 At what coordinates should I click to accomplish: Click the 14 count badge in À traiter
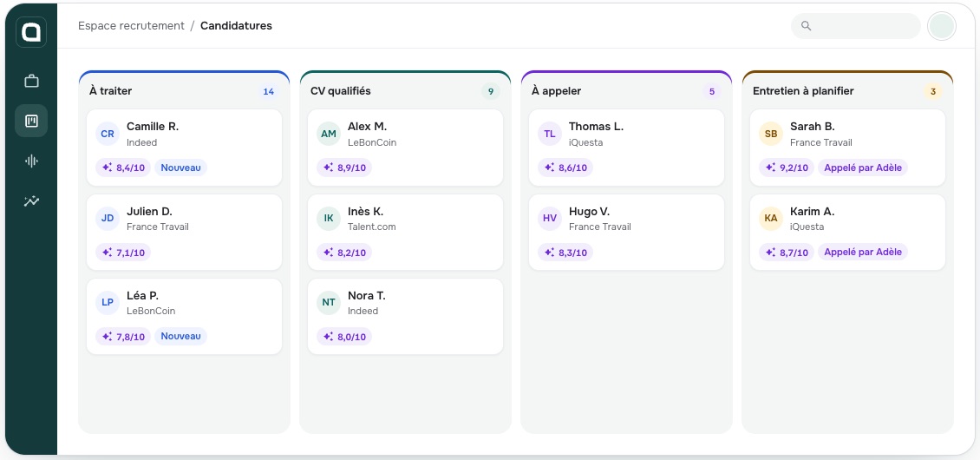(268, 91)
